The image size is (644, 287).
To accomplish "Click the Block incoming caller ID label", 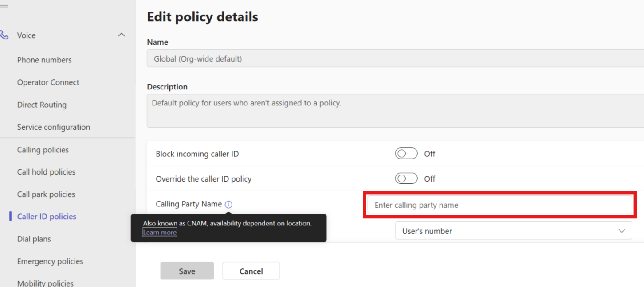I will tap(197, 154).
